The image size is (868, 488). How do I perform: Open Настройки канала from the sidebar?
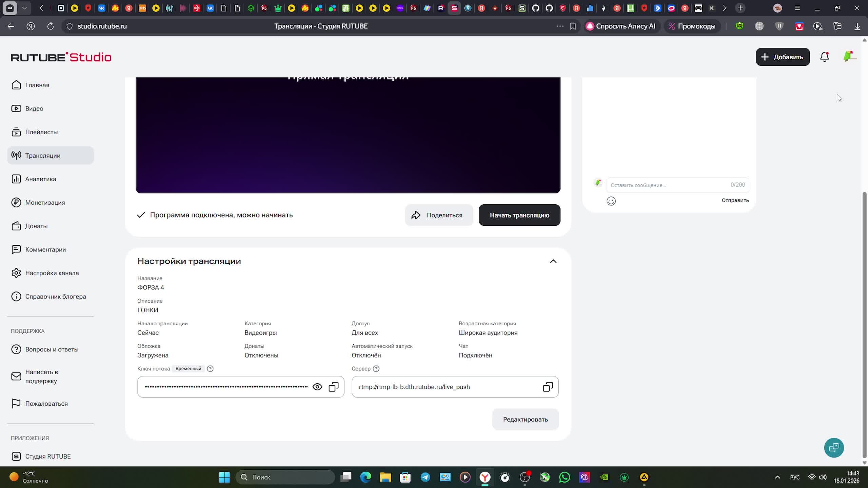click(52, 273)
